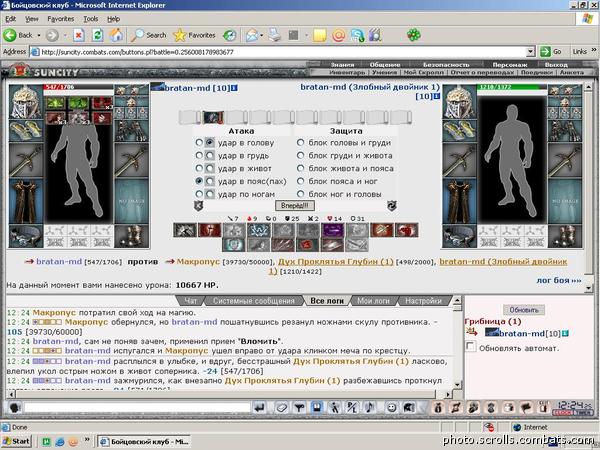Click the refresh shield icon right of Вперёд

391,205
